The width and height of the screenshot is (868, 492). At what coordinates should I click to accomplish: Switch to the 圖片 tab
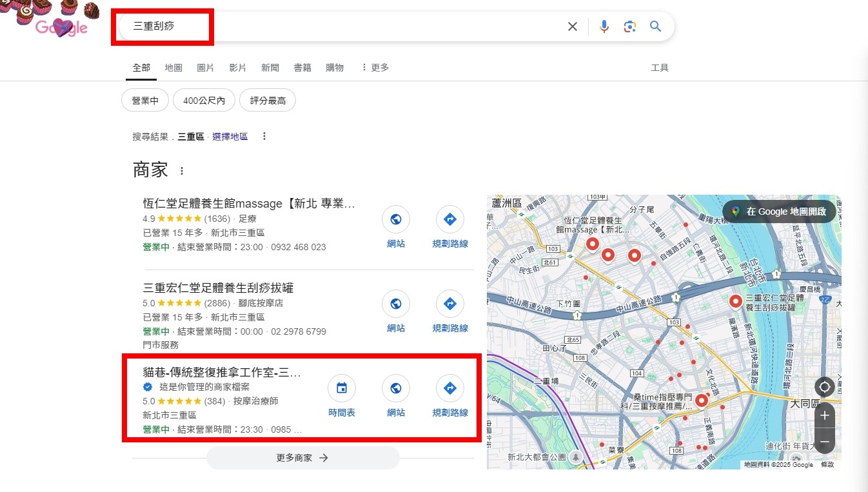206,68
